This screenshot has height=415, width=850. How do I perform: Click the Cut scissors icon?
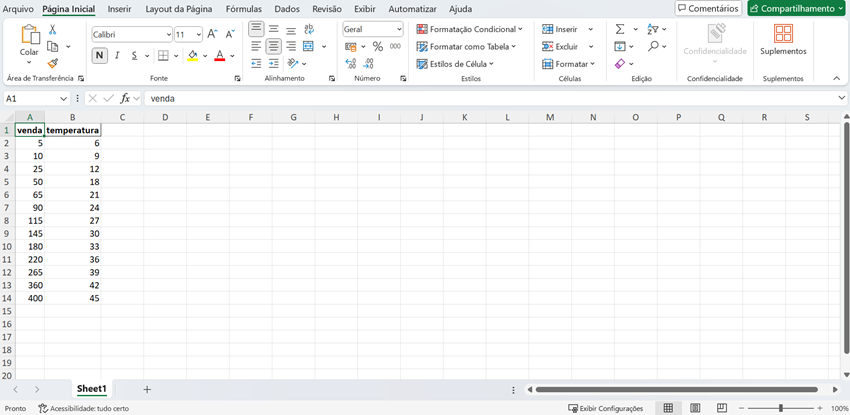point(53,30)
